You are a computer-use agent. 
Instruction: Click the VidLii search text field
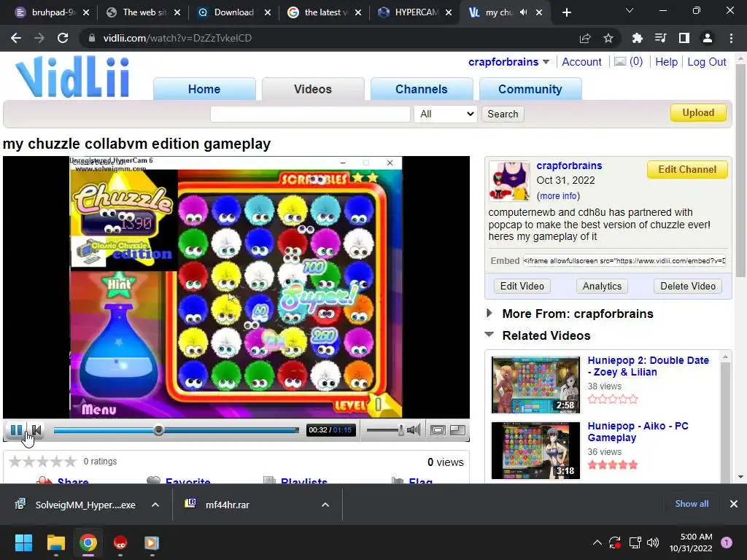[x=310, y=114]
